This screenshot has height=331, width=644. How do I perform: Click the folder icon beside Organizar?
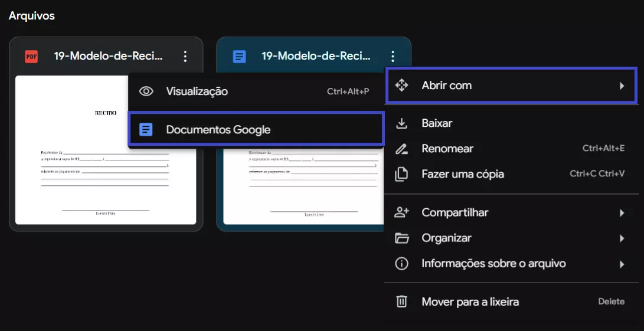pyautogui.click(x=401, y=238)
